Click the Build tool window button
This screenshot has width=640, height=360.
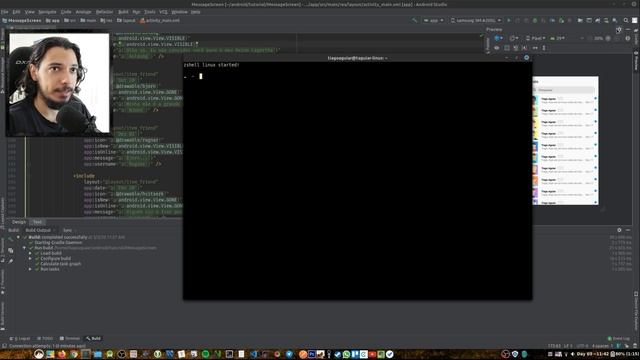pos(93,338)
